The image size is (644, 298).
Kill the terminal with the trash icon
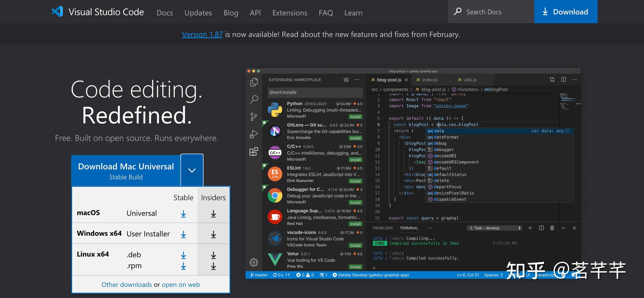pyautogui.click(x=552, y=228)
